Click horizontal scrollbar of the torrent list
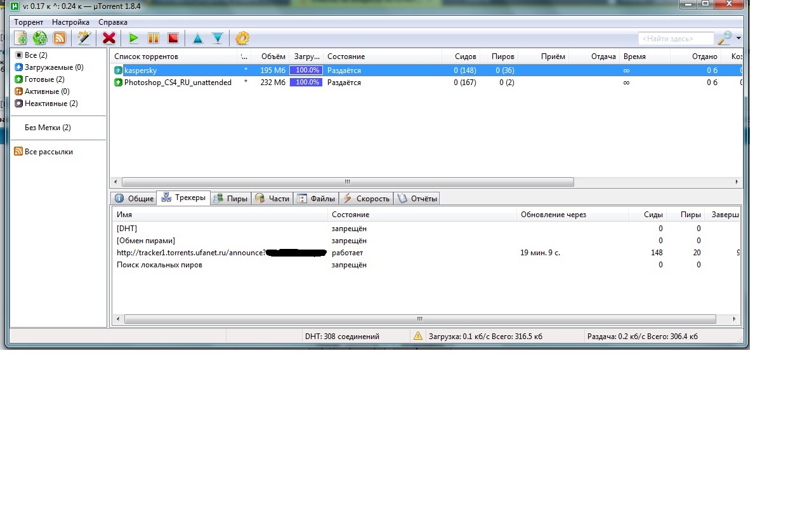This screenshot has height=508, width=812. pyautogui.click(x=348, y=182)
